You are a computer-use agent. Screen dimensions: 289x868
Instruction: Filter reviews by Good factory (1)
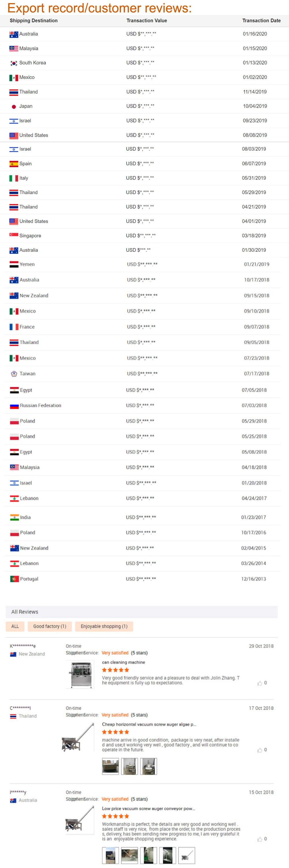[49, 626]
